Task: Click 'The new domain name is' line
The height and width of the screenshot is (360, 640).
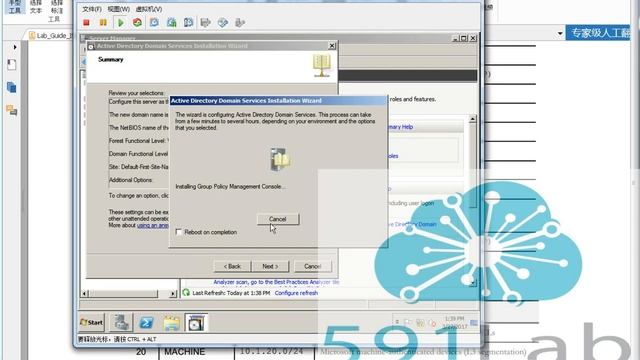Action: [138, 115]
